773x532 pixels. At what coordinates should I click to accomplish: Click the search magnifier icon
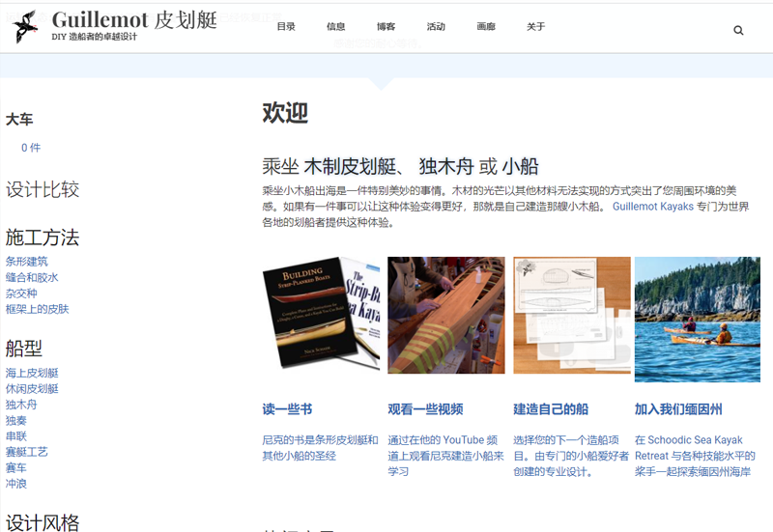coord(738,30)
